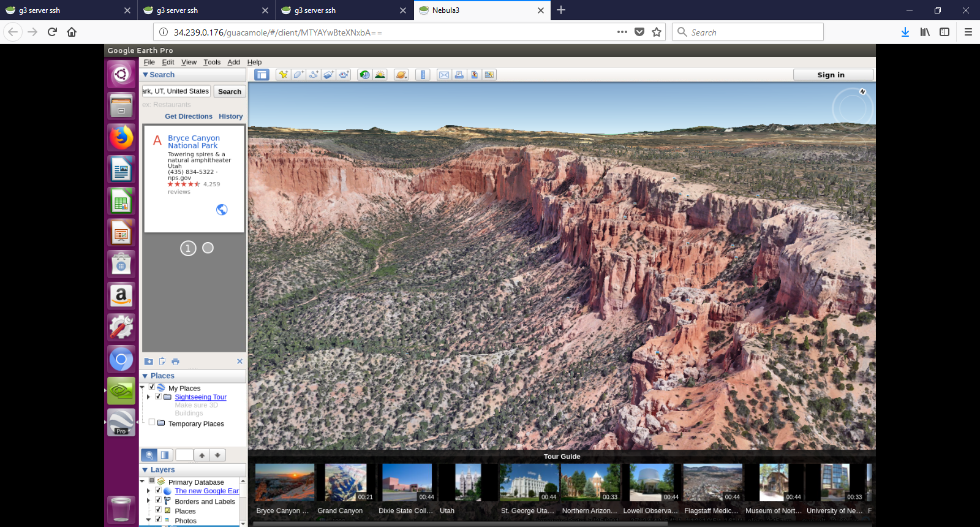Collapse the Places panel header
Screen dimensions: 980x527
point(194,376)
